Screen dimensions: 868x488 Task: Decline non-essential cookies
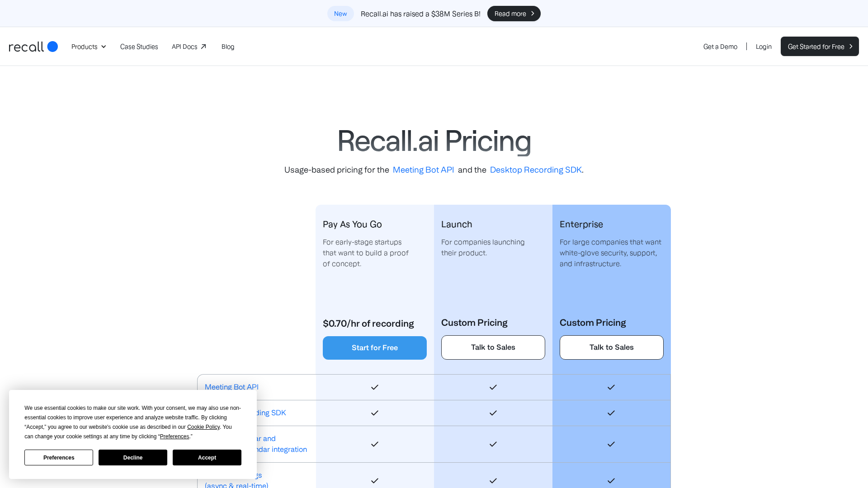pos(132,457)
